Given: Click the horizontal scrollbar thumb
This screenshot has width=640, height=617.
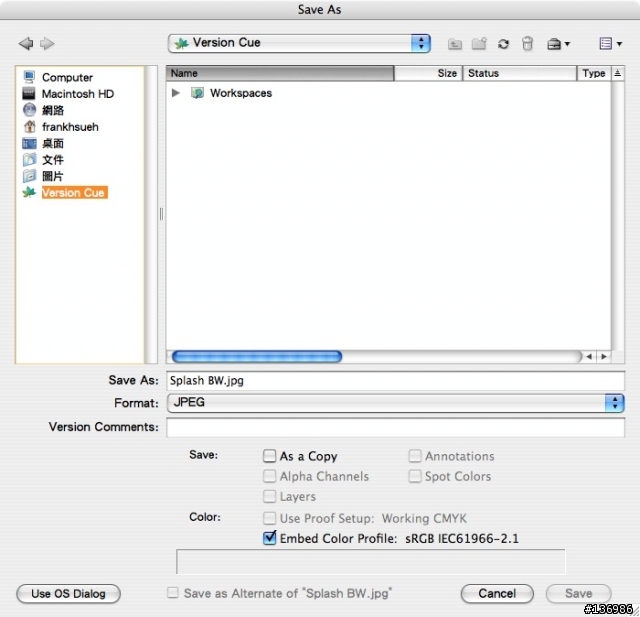Looking at the screenshot, I should (x=257, y=357).
